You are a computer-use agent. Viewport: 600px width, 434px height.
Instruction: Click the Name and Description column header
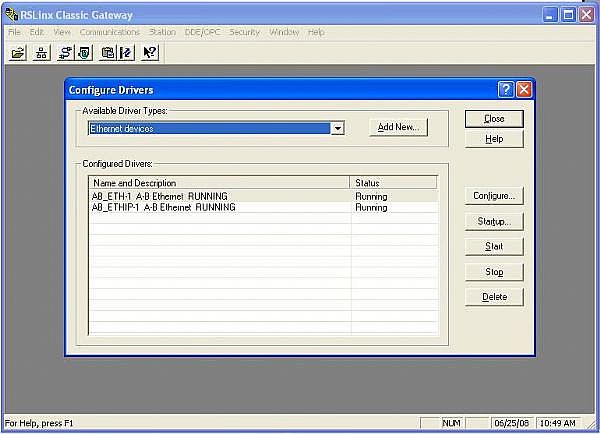pyautogui.click(x=219, y=183)
